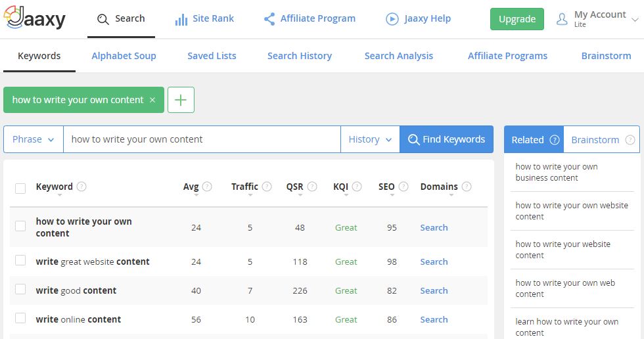The image size is (644, 339).
Task: Switch to the Keywords tab
Action: pos(39,56)
